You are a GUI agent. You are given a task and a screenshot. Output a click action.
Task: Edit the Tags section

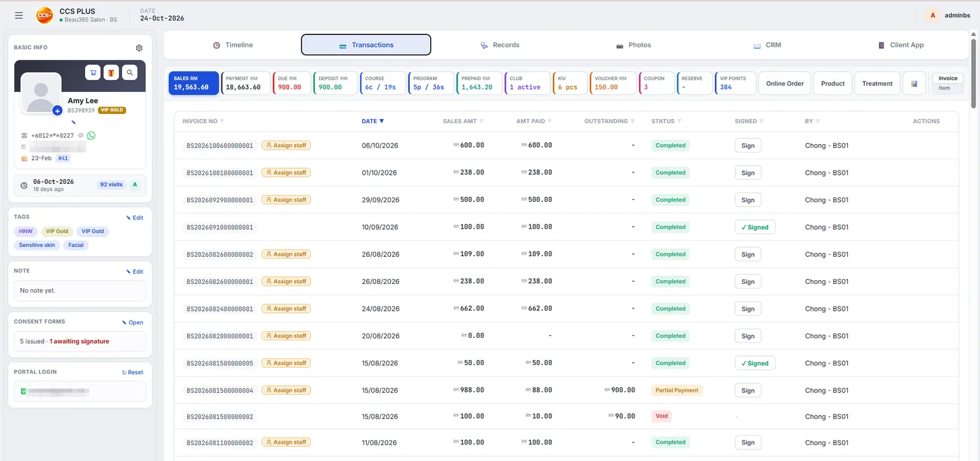click(135, 218)
